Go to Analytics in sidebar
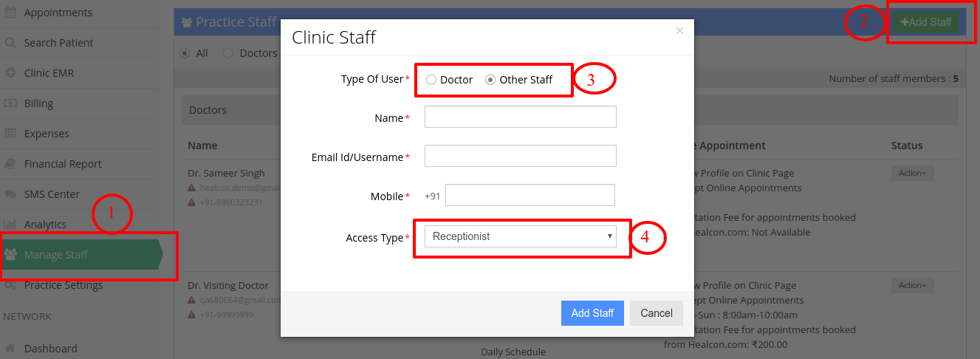 point(45,225)
